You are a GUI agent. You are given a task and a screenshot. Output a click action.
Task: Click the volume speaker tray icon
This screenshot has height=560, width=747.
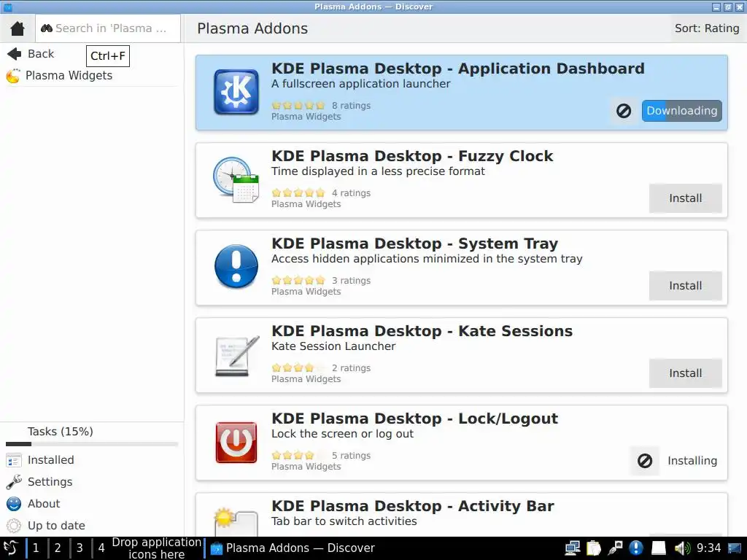pyautogui.click(x=682, y=548)
